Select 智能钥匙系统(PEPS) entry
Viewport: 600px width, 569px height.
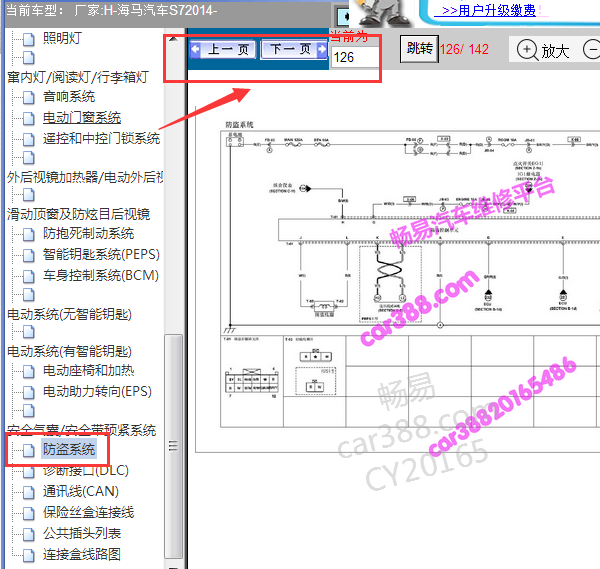101,254
